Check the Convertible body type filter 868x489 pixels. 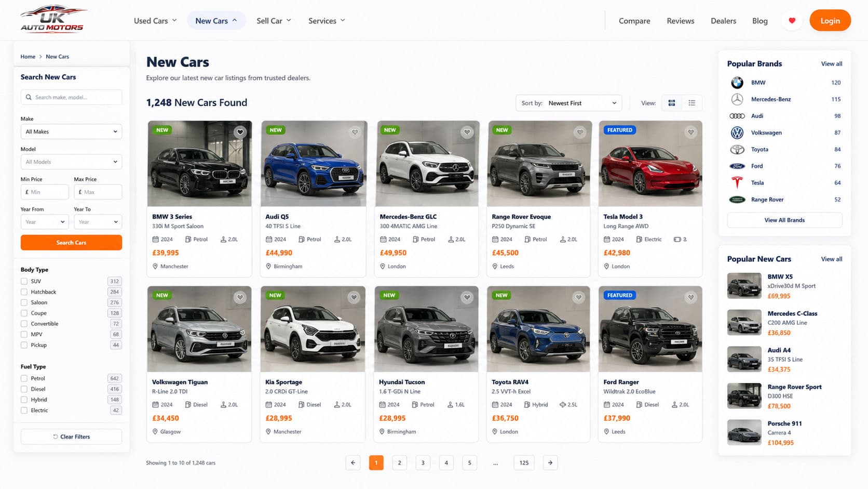click(x=24, y=324)
